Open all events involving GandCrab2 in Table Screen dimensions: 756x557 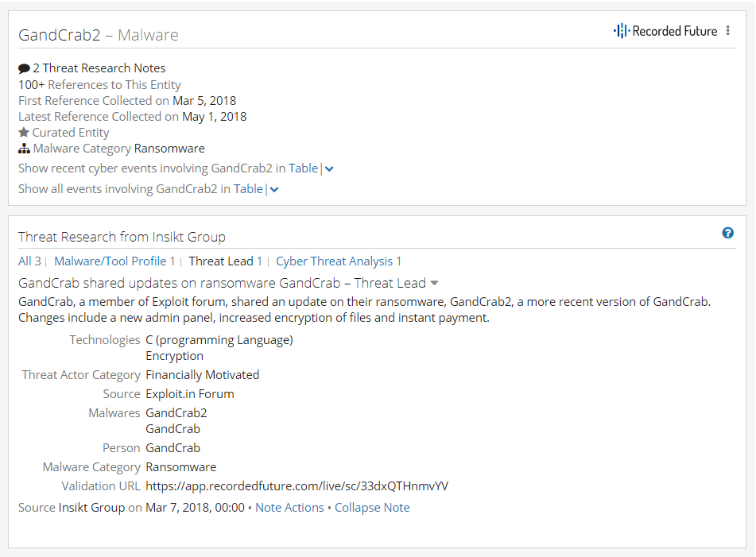248,189
